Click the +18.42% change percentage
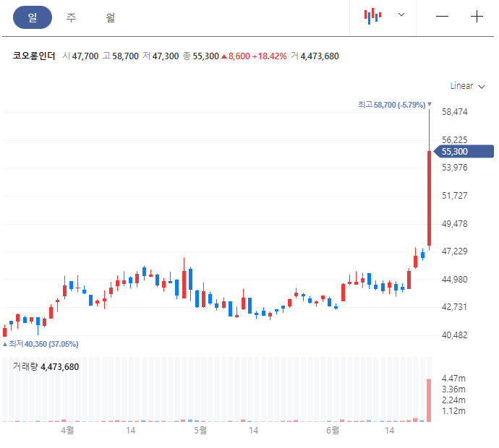499x448 pixels. 270,56
